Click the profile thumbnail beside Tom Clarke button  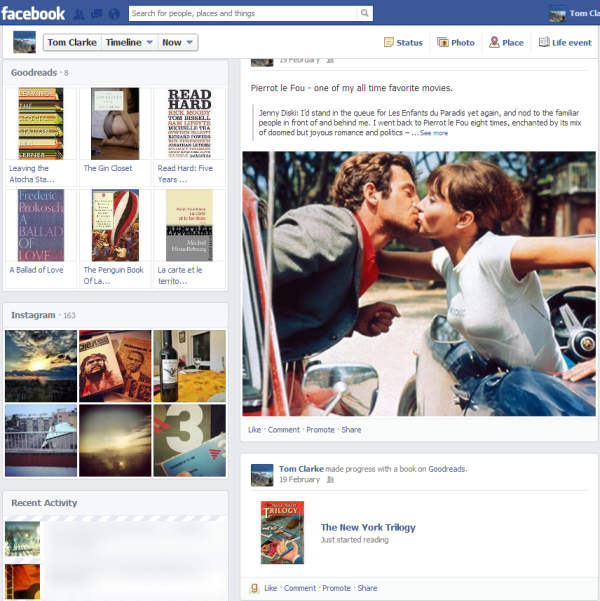point(25,42)
